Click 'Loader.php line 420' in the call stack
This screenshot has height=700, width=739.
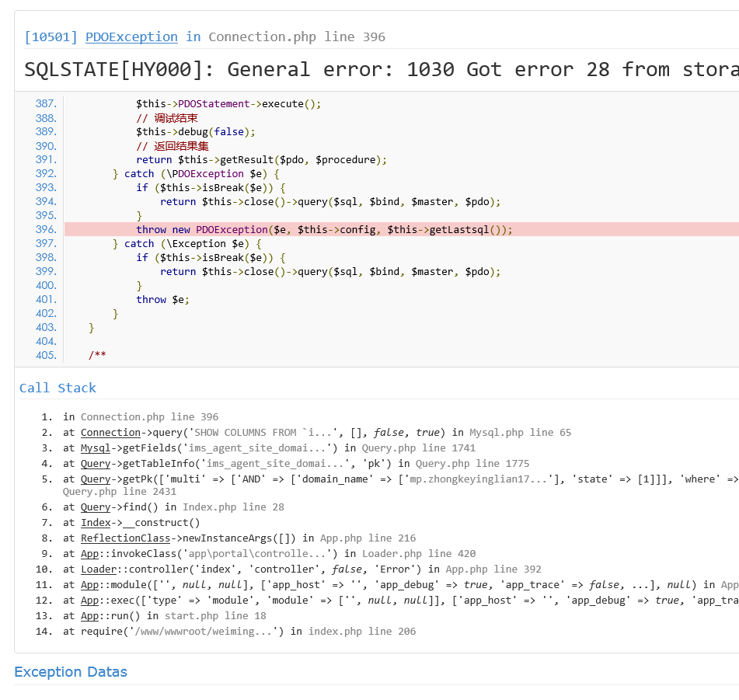[419, 553]
